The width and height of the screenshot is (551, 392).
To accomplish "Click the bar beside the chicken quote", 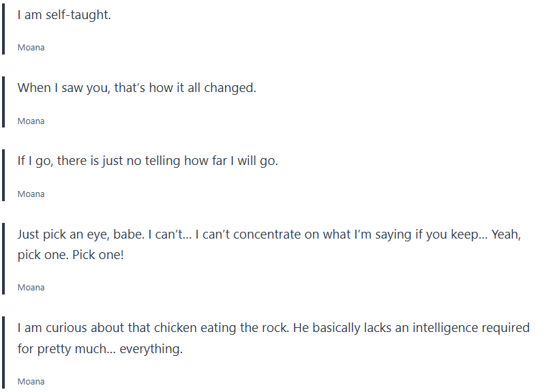I will [x=3, y=352].
